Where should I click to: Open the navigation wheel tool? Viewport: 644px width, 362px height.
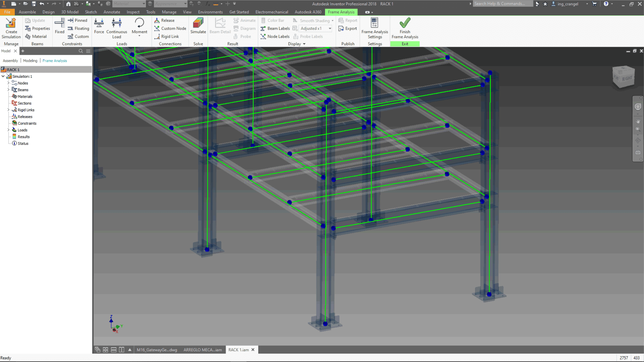[x=638, y=107]
